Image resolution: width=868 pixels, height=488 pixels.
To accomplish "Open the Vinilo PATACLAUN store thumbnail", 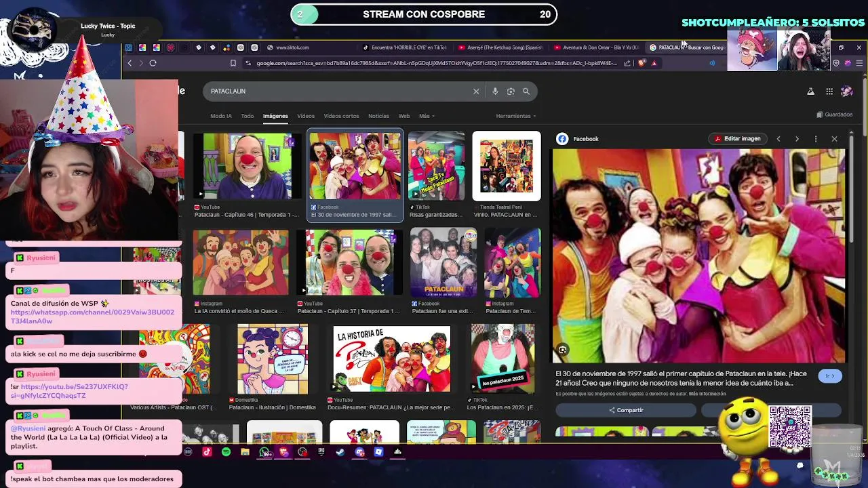I will pos(507,167).
